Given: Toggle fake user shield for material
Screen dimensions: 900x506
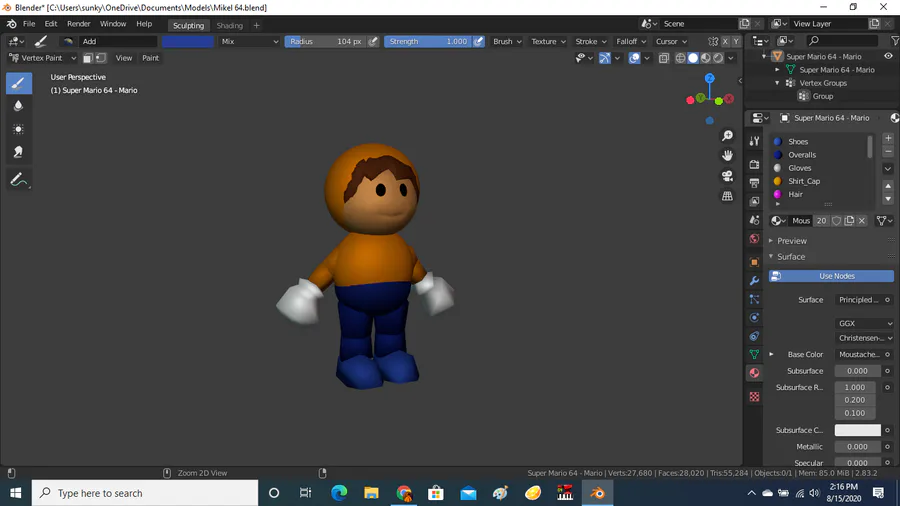Looking at the screenshot, I should pos(836,221).
